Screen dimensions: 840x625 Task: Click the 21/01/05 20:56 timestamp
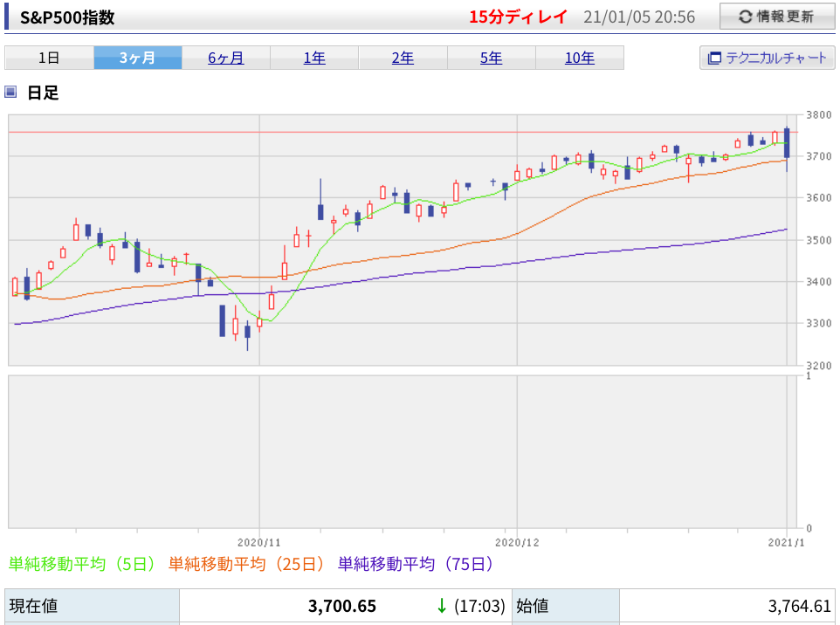(639, 17)
